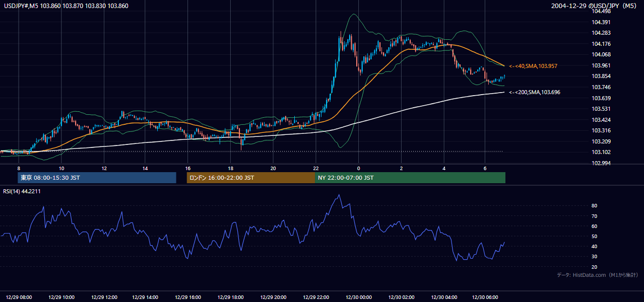Click the 12/30 02:00 date label

(401, 297)
